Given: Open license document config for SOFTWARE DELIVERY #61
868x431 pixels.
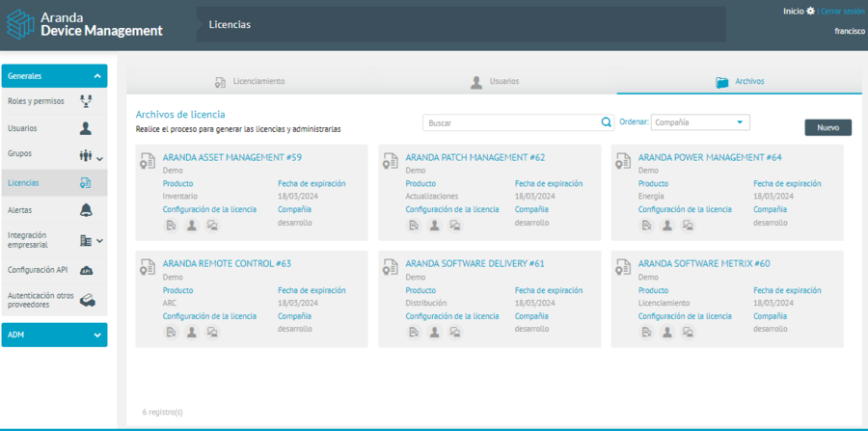Looking at the screenshot, I should [x=414, y=332].
